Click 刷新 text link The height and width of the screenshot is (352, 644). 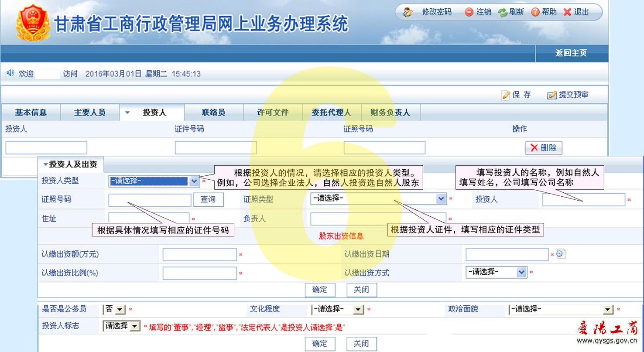517,12
